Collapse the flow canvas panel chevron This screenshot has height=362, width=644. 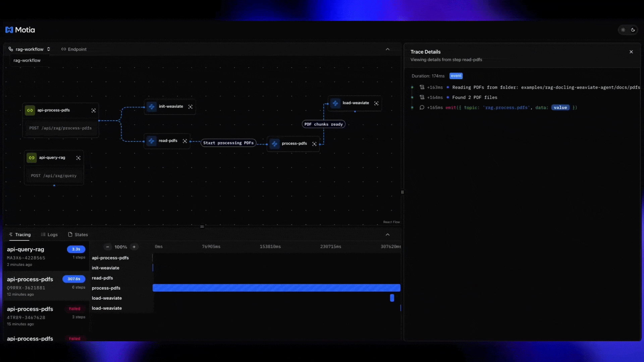[x=387, y=49]
